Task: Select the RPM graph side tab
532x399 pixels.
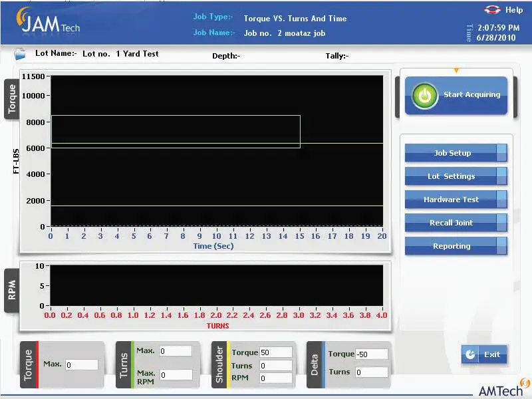Action: (x=12, y=290)
